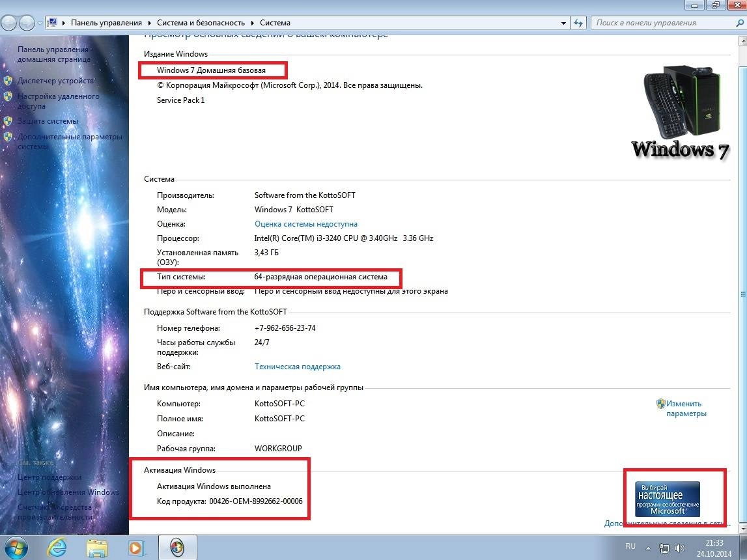Click the Back navigation arrow
747x560 pixels.
10,22
